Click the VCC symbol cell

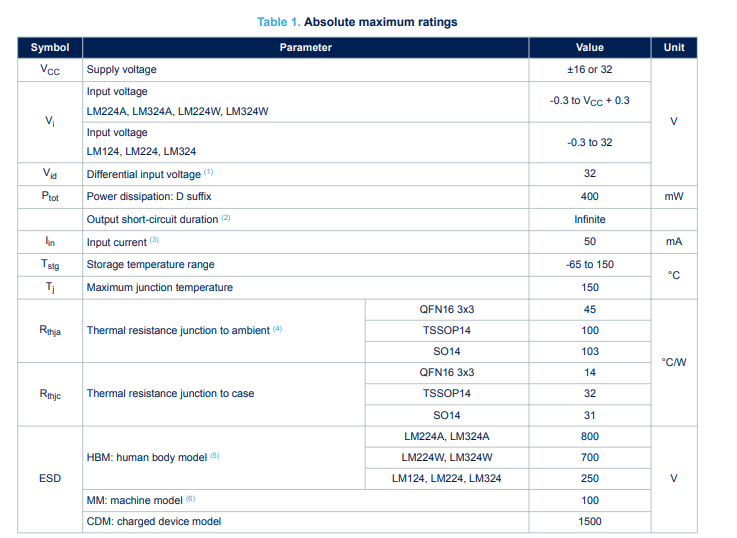[50, 70]
